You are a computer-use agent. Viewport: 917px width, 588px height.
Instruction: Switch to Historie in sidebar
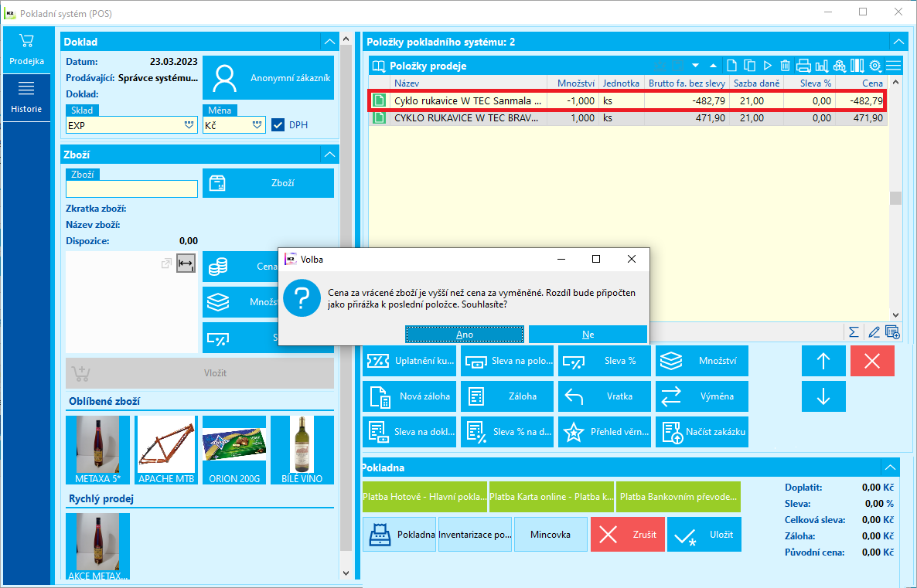[26, 97]
